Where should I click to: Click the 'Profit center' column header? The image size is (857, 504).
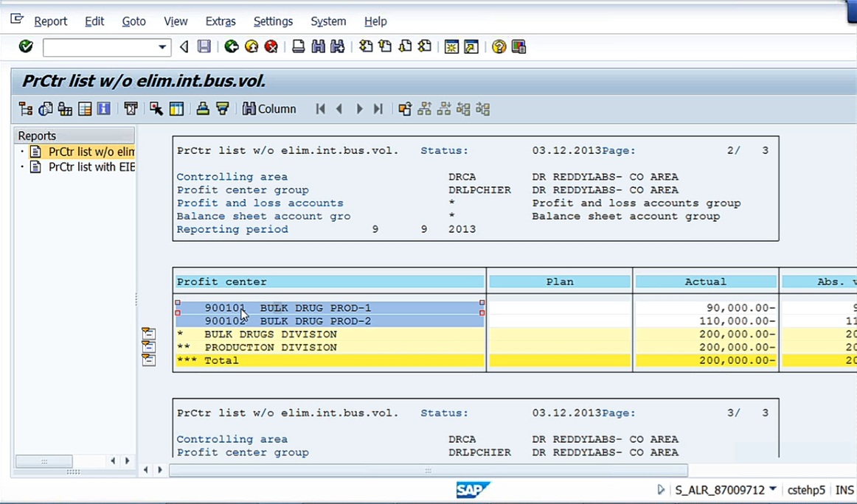330,281
